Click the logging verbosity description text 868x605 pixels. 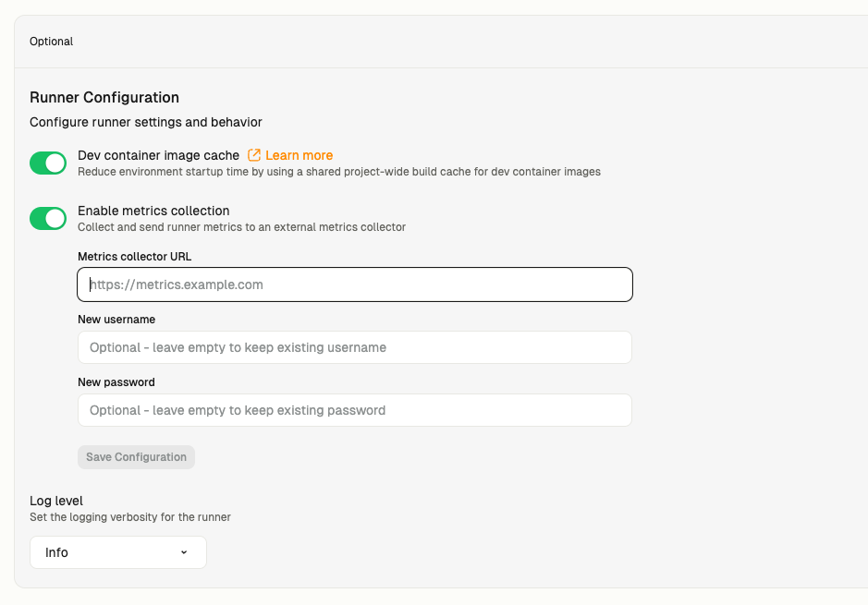click(130, 517)
